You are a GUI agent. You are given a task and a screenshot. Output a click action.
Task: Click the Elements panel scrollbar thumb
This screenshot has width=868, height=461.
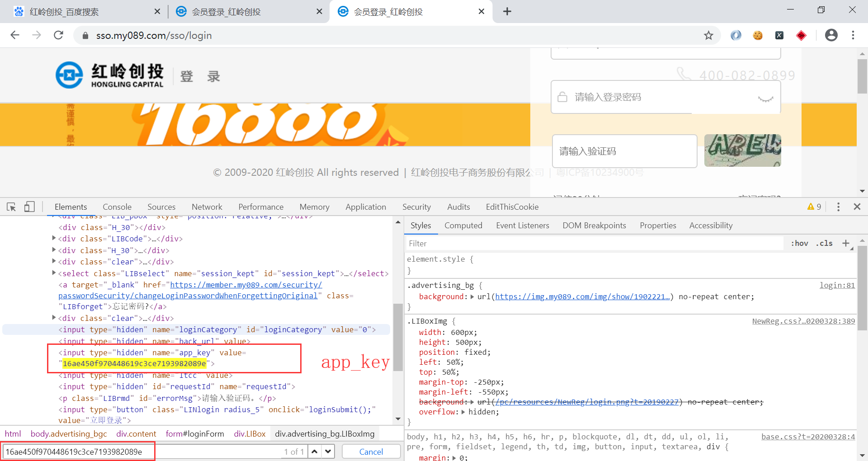[398, 337]
